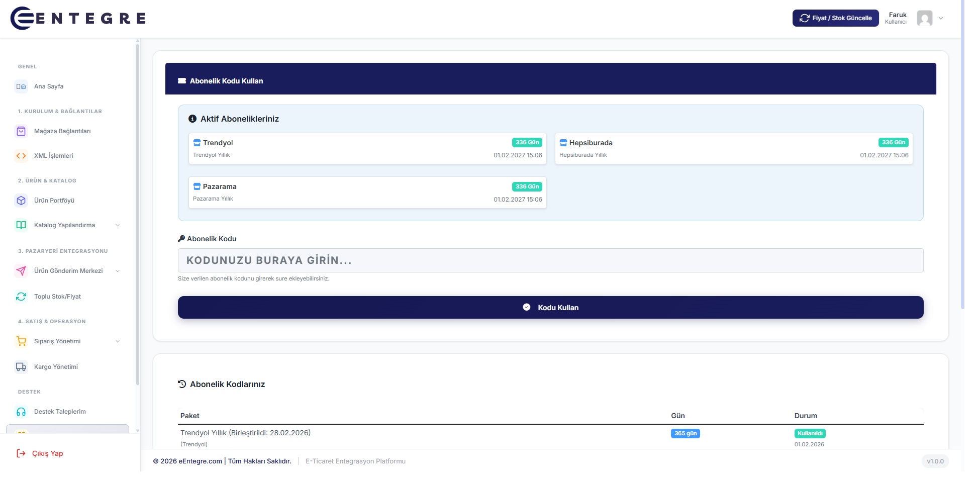Click the Ürün Gönderim Merkezi paper plane icon
The width and height of the screenshot is (980, 478).
[21, 271]
